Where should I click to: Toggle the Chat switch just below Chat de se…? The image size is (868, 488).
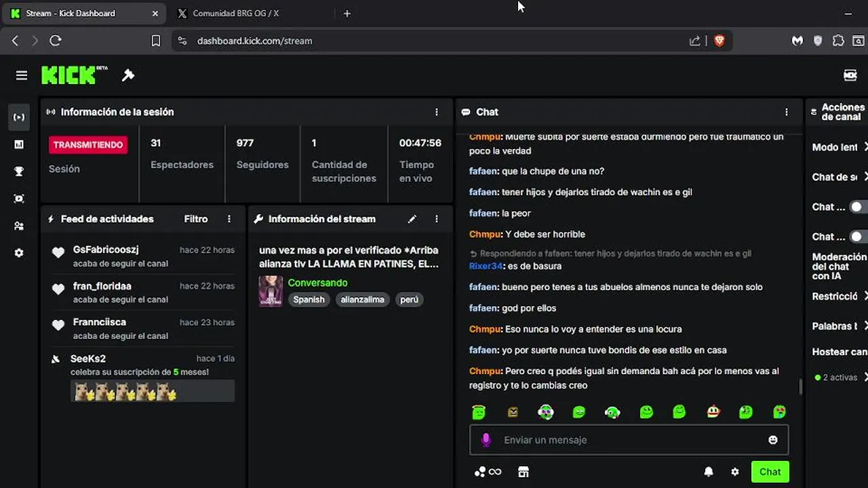[x=859, y=207]
